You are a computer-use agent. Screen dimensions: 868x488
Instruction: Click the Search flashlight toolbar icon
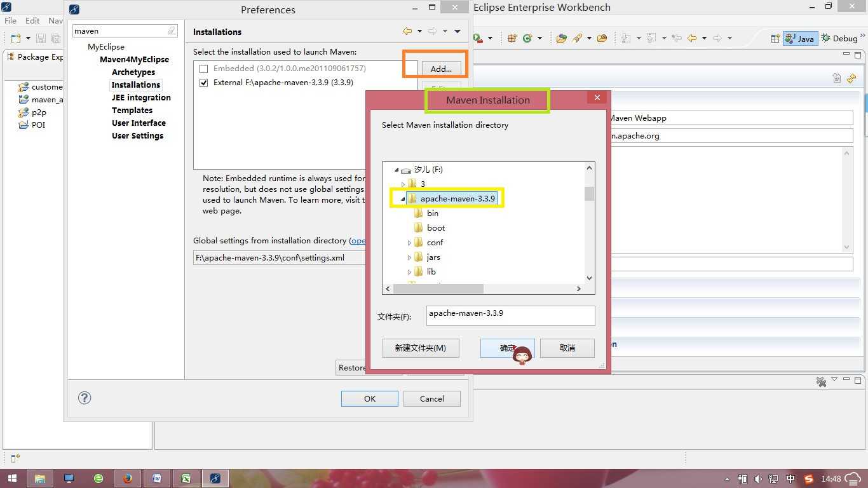tap(578, 38)
